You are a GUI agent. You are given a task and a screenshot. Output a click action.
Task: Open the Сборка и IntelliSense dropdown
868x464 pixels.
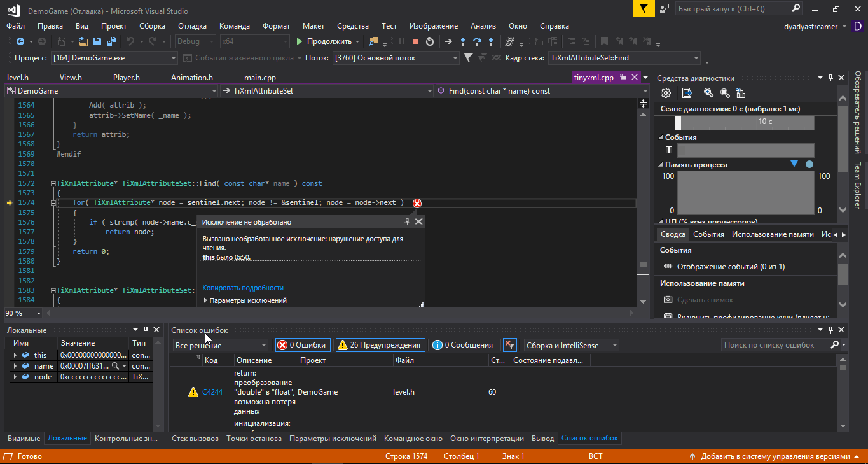coord(571,345)
